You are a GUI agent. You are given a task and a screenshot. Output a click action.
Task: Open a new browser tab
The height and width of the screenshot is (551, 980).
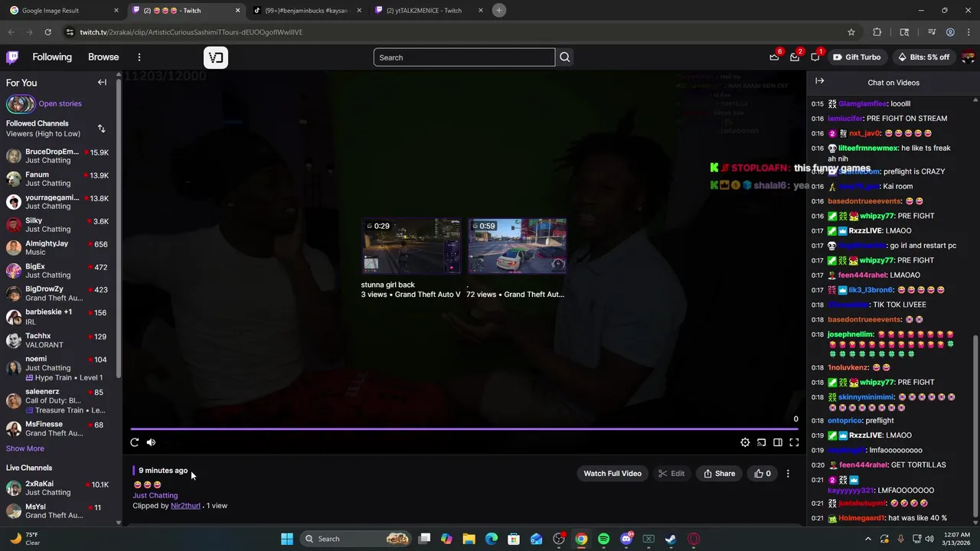pos(499,10)
